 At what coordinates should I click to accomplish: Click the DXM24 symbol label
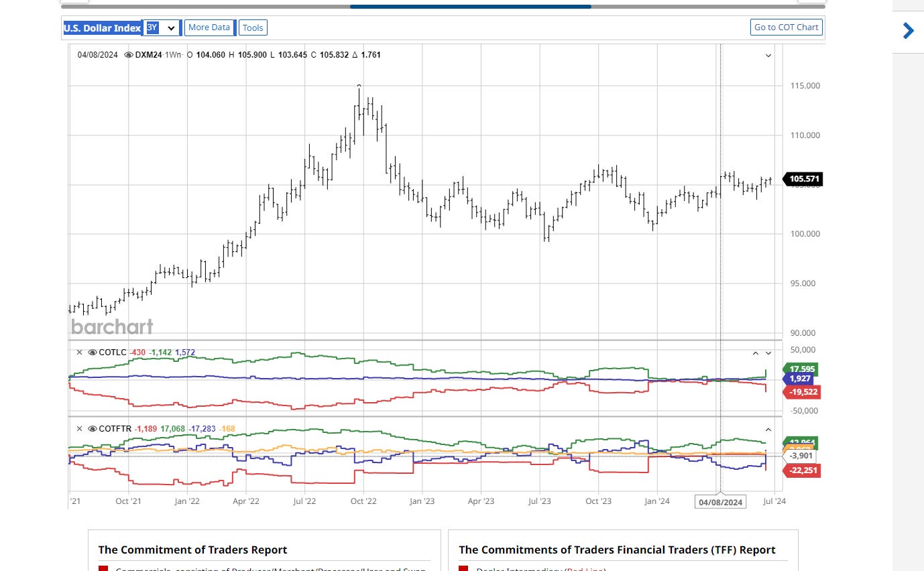point(149,55)
